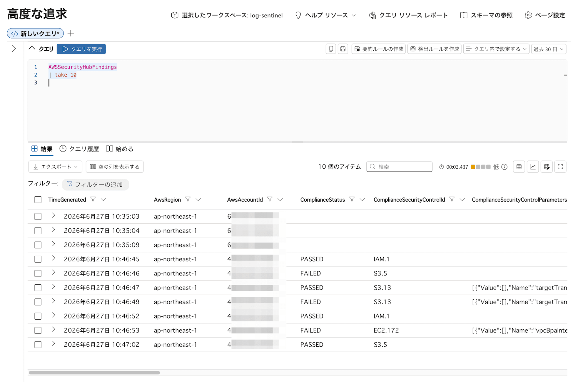Screen dimensions: 588x382
Task: Filter the ComplianceSecurityControlId column
Action: tap(452, 199)
